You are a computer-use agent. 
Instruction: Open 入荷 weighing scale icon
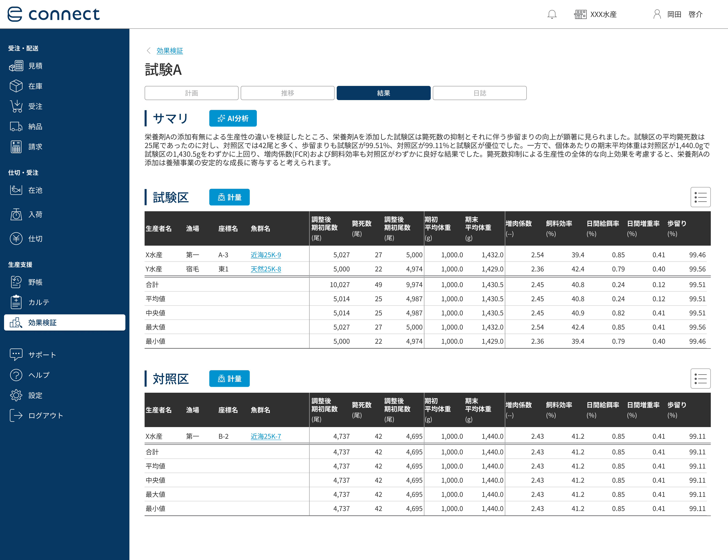tap(16, 214)
